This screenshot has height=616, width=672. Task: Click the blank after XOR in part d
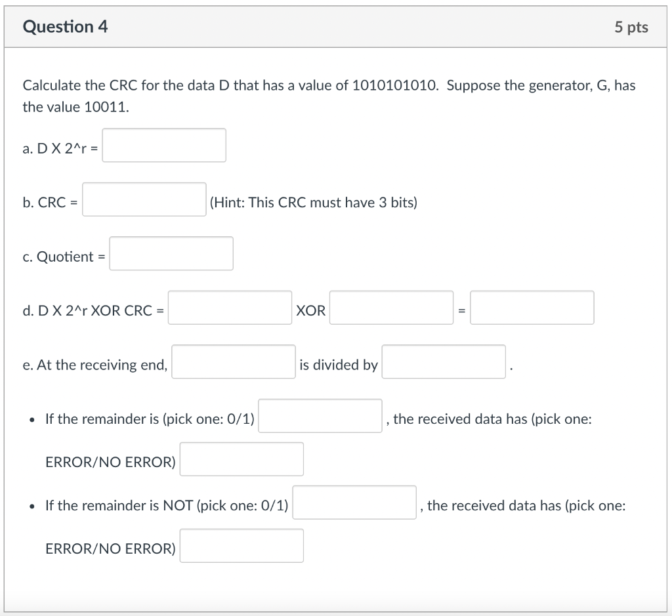pyautogui.click(x=391, y=307)
